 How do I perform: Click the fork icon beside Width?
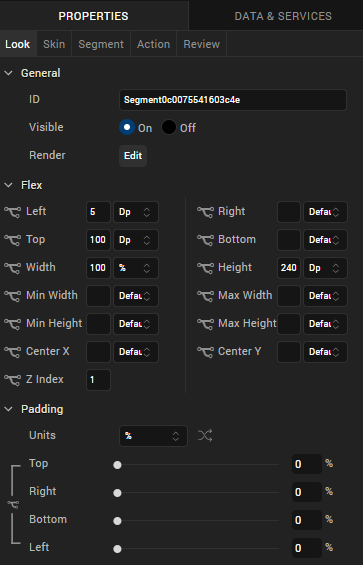pyautogui.click(x=13, y=268)
